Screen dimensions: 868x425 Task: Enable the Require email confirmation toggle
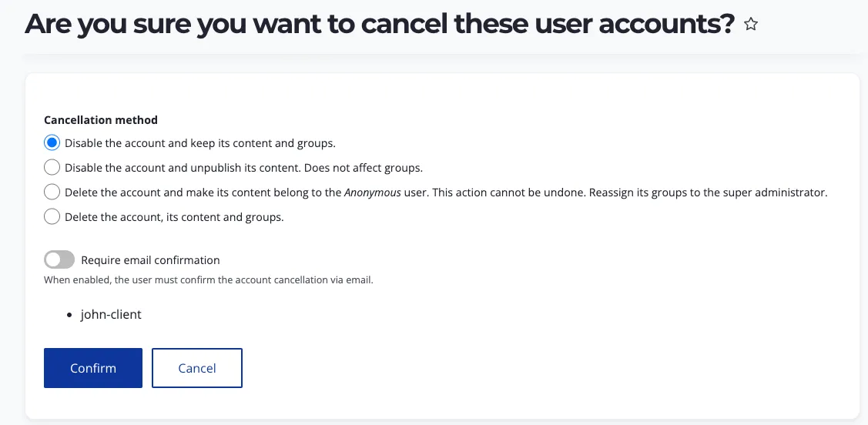[x=59, y=260]
